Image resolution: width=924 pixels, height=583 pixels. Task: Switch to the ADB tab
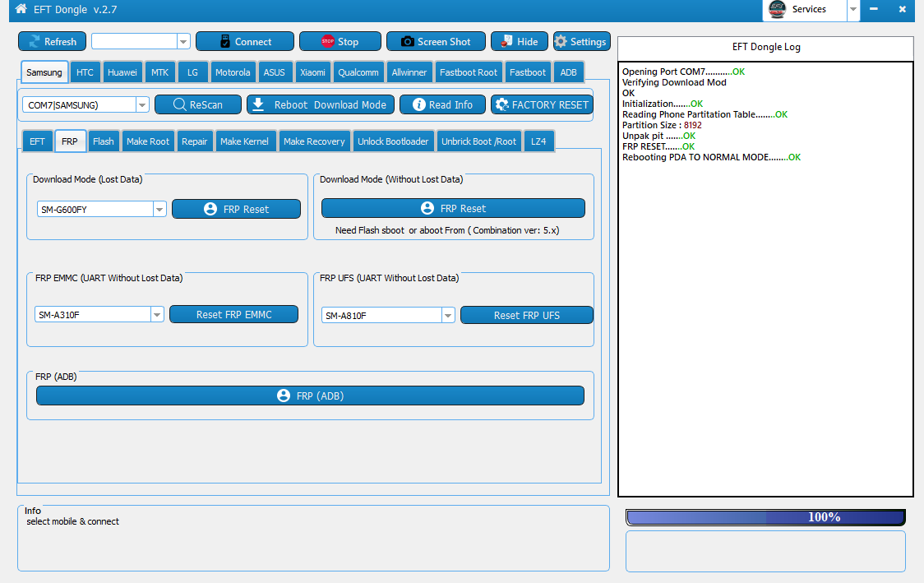[569, 72]
